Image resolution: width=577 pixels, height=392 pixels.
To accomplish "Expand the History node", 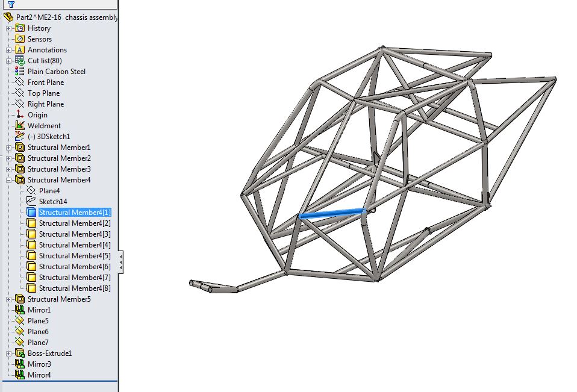I will [9, 28].
